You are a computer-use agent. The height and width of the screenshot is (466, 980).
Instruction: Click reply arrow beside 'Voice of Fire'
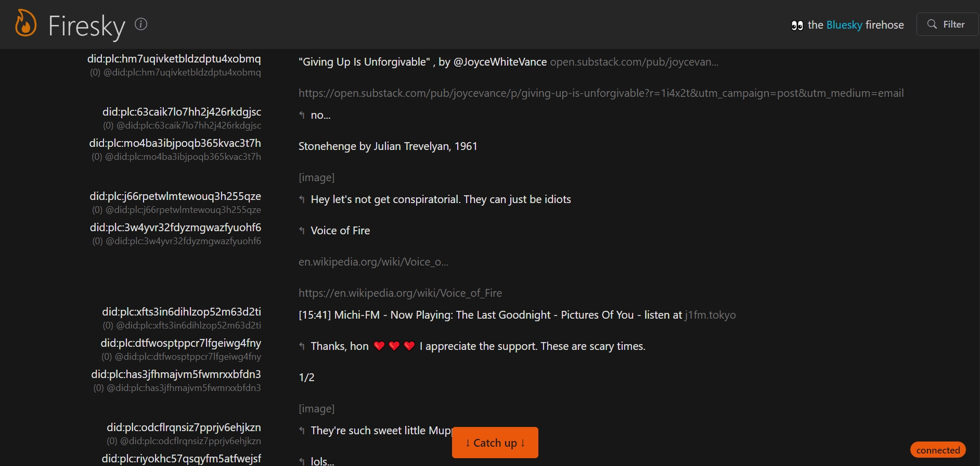tap(302, 231)
